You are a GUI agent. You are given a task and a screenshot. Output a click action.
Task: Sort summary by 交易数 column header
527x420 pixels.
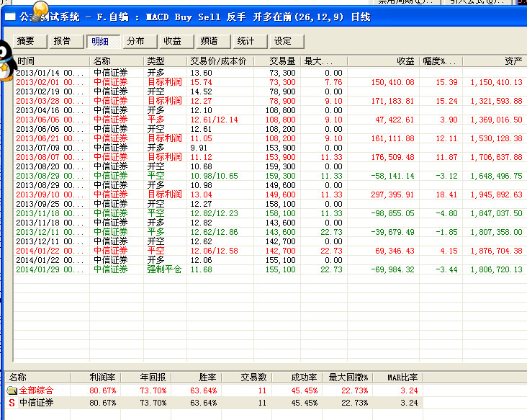[x=247, y=377]
